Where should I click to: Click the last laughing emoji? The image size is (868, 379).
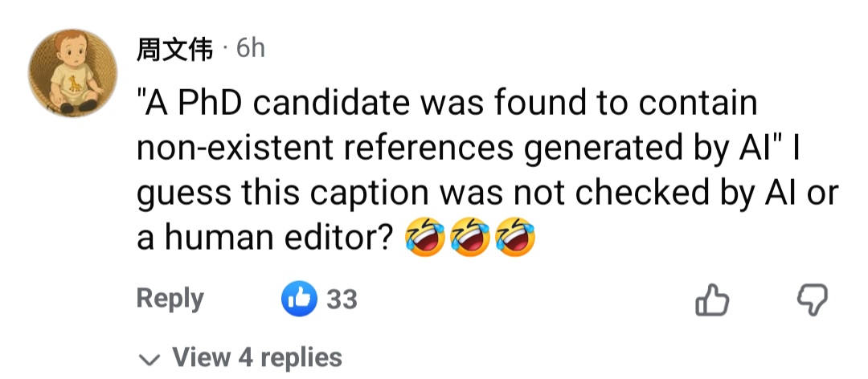click(515, 238)
